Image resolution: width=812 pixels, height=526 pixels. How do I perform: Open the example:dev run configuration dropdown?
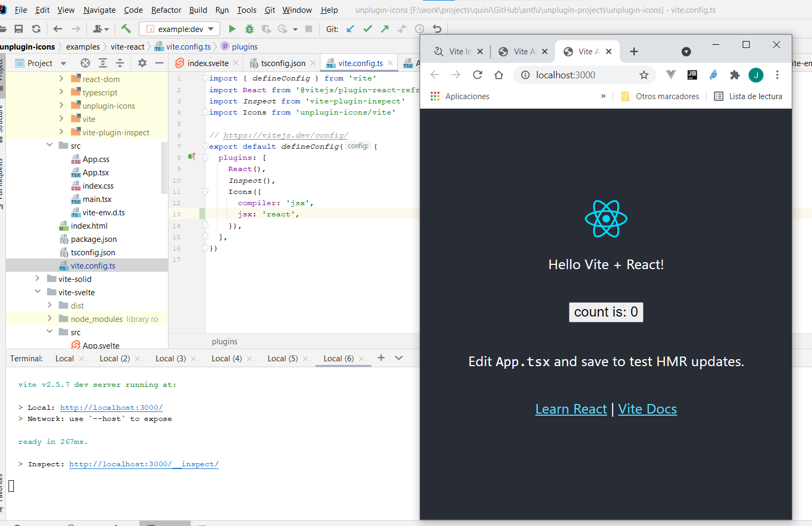210,29
